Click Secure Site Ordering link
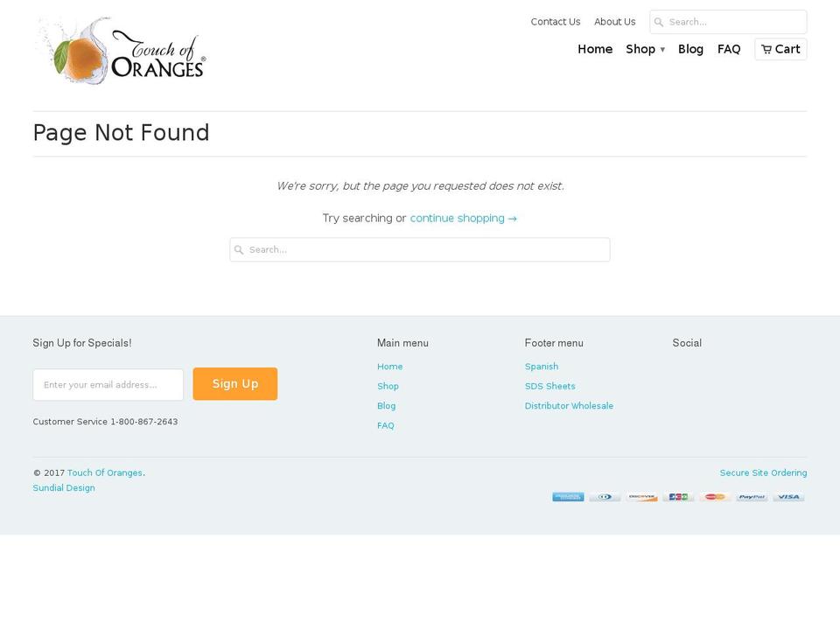840x630 pixels. click(763, 473)
